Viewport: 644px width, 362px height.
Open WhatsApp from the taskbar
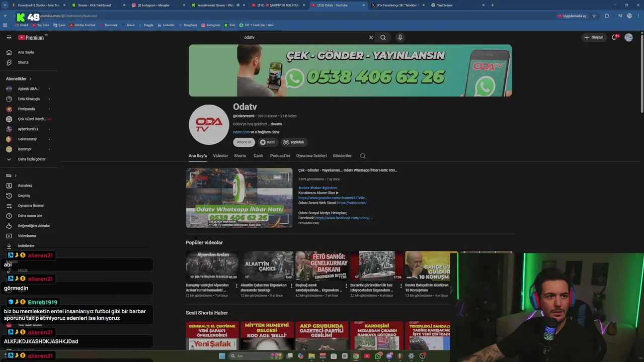(x=378, y=356)
